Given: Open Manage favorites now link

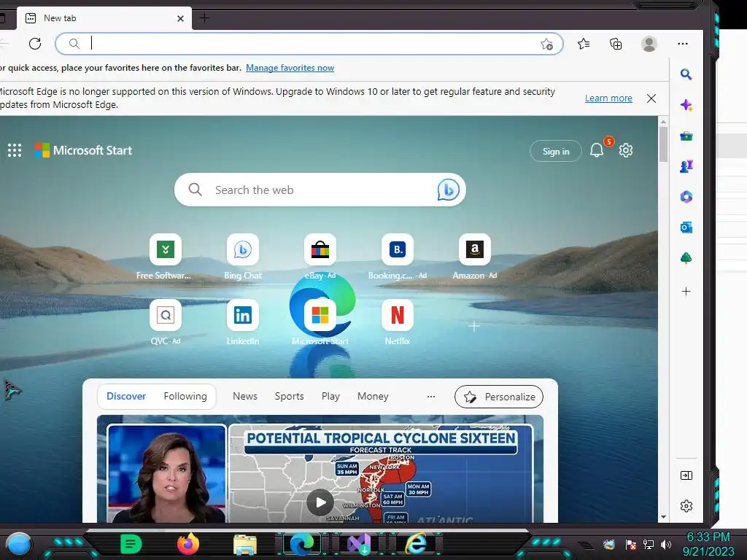Looking at the screenshot, I should coord(290,68).
